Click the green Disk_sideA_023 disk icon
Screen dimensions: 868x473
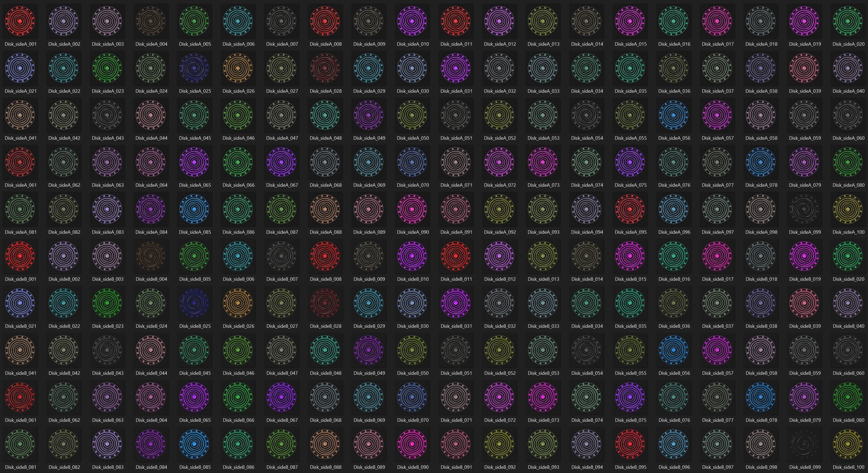107,68
